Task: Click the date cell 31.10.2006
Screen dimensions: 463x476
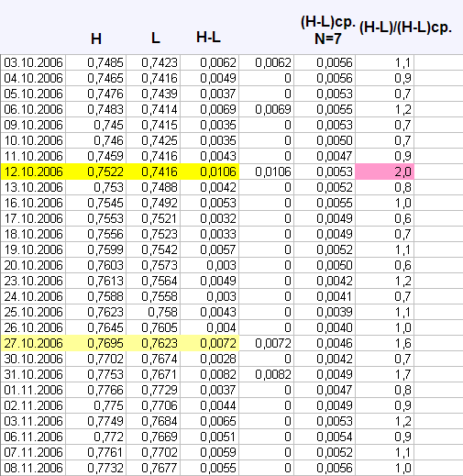Action: [33, 374]
